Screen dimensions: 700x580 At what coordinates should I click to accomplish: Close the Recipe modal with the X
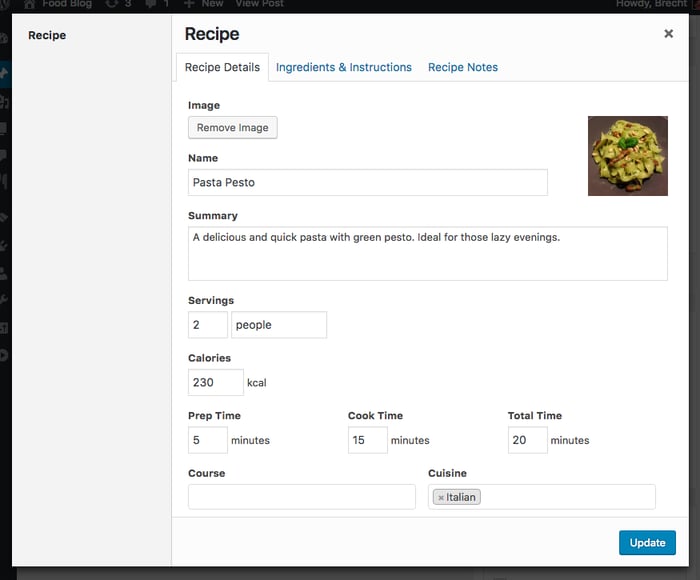pyautogui.click(x=668, y=34)
